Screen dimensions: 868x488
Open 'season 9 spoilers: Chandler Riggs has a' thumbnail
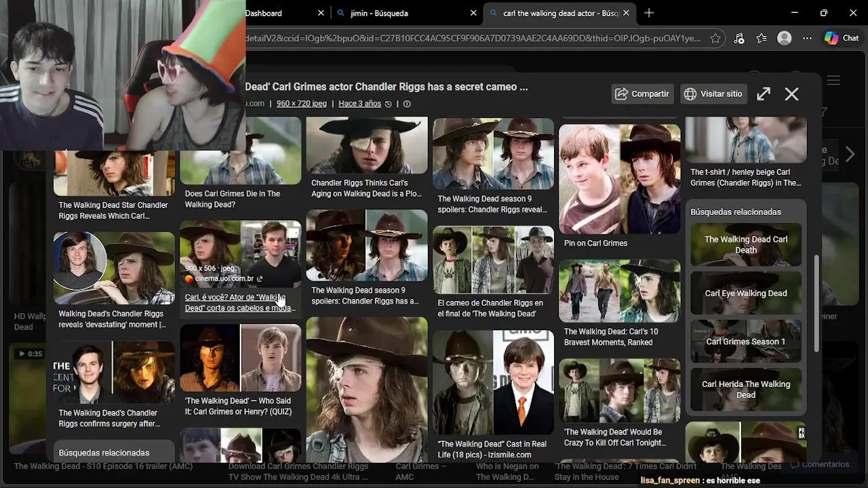[367, 245]
